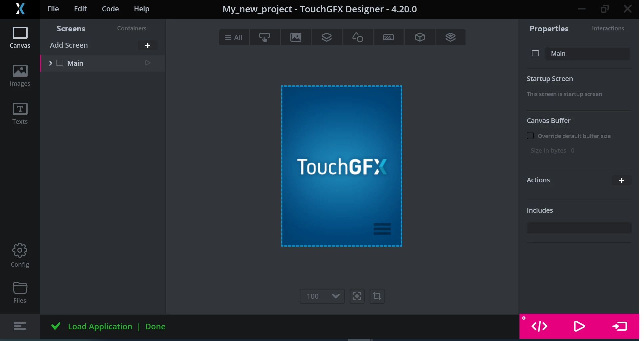Image resolution: width=644 pixels, height=341 pixels.
Task: Click 'This screen is startup screen' text
Action: pos(564,94)
